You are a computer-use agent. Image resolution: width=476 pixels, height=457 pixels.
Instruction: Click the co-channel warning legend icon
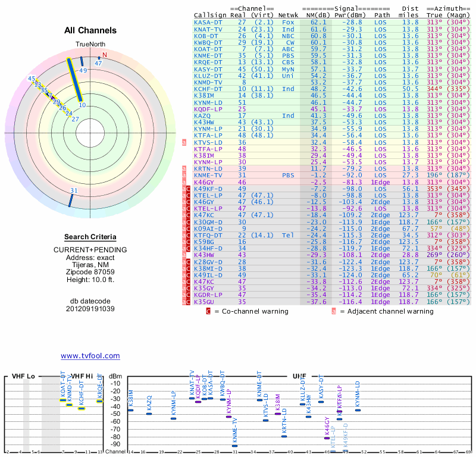(x=208, y=311)
